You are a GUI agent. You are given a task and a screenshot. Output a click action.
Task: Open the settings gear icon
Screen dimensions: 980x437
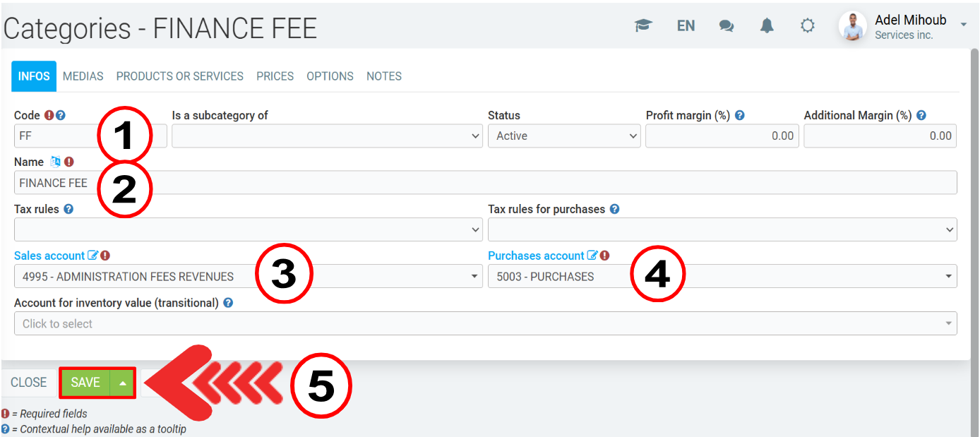tap(807, 26)
